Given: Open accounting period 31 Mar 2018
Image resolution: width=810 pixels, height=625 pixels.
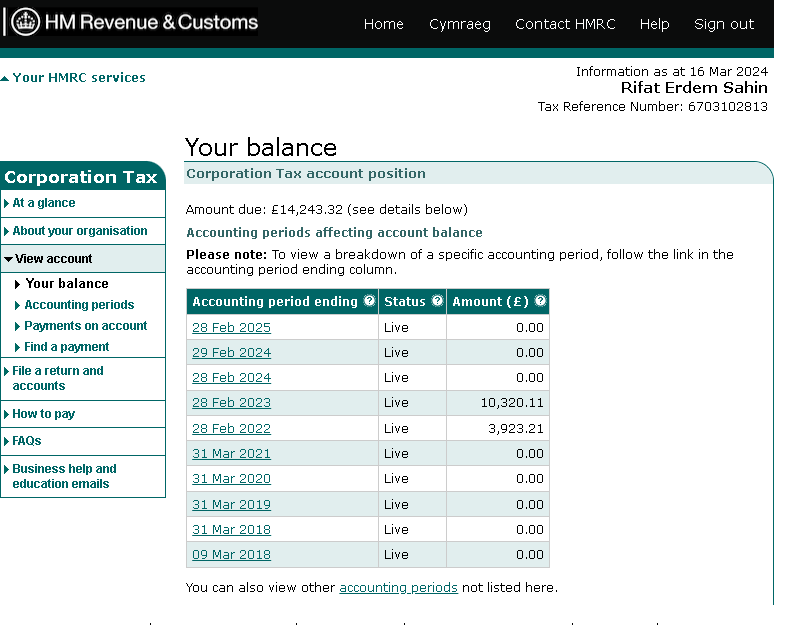Looking at the screenshot, I should coord(231,529).
